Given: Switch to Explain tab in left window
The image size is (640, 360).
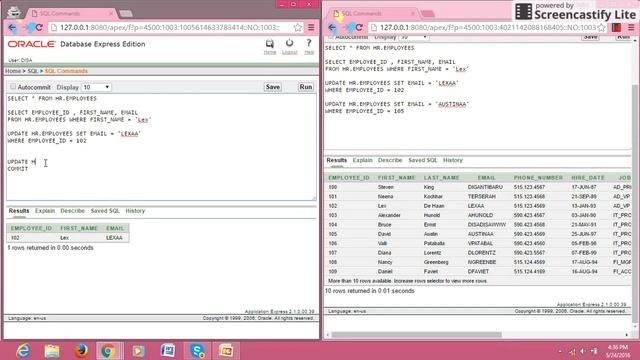Looking at the screenshot, I should [45, 211].
